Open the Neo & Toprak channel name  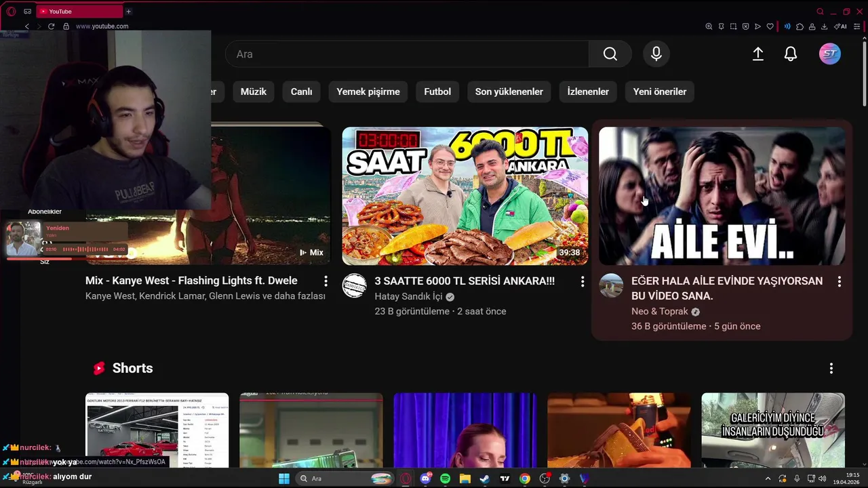tap(660, 312)
